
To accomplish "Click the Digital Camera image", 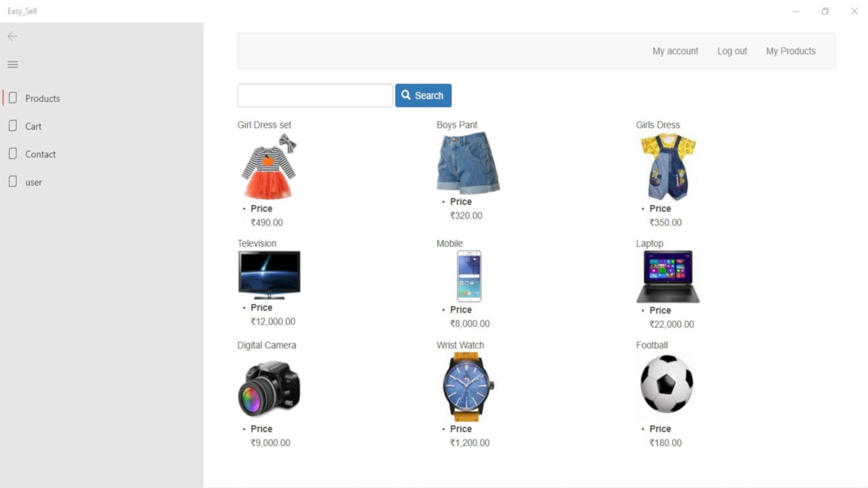I will point(269,387).
